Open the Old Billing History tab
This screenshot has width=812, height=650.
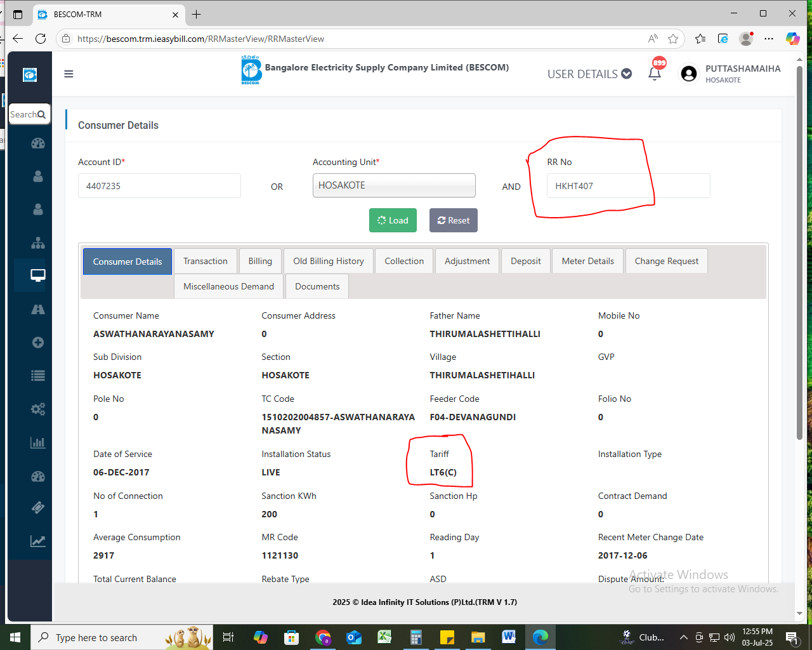(x=329, y=261)
